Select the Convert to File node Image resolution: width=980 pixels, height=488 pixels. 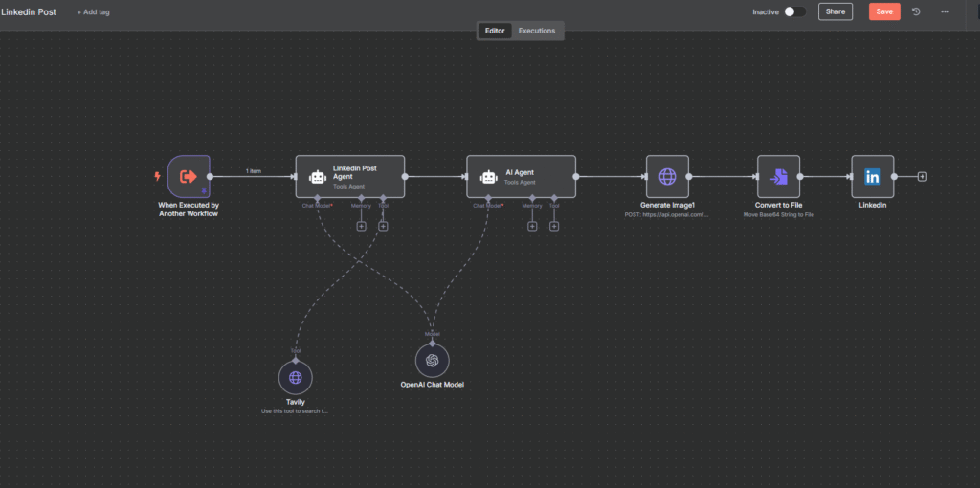click(777, 176)
